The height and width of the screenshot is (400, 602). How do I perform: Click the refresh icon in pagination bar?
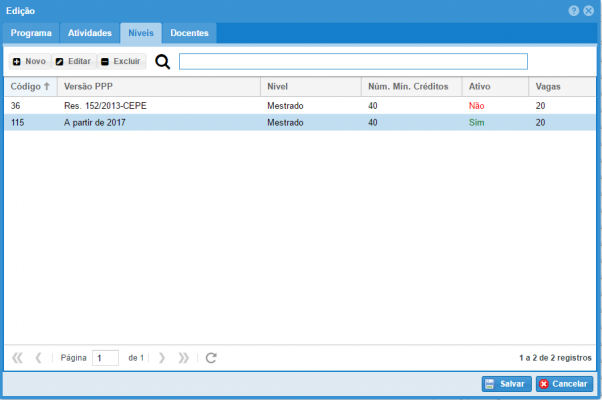pos(211,357)
